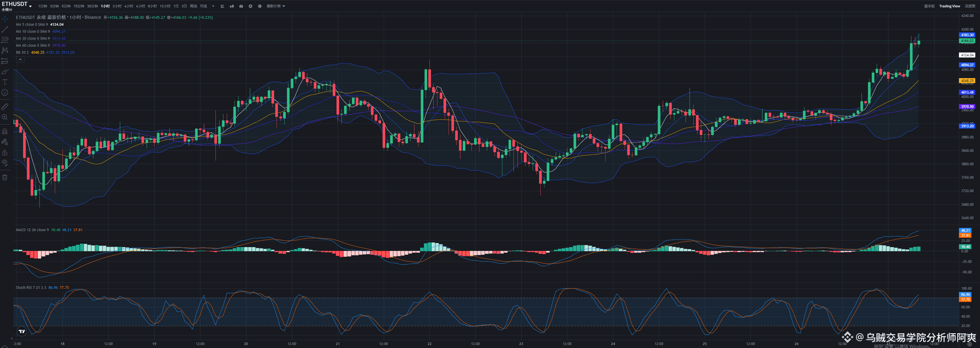Select the 6小时 timeframe
Viewport: 980px width, 348px height.
(x=140, y=6)
